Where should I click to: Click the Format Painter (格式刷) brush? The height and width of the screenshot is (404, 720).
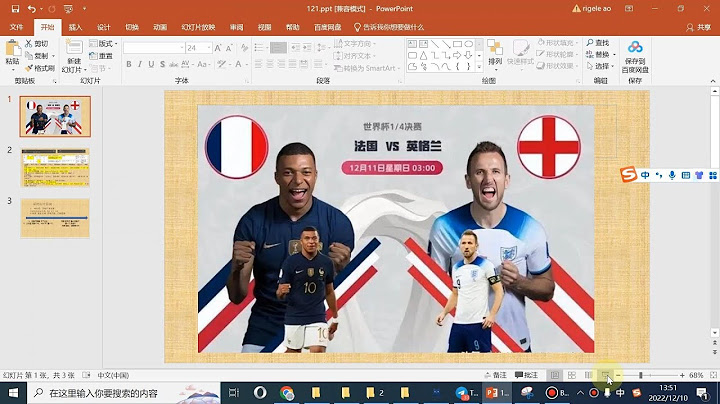click(x=40, y=68)
